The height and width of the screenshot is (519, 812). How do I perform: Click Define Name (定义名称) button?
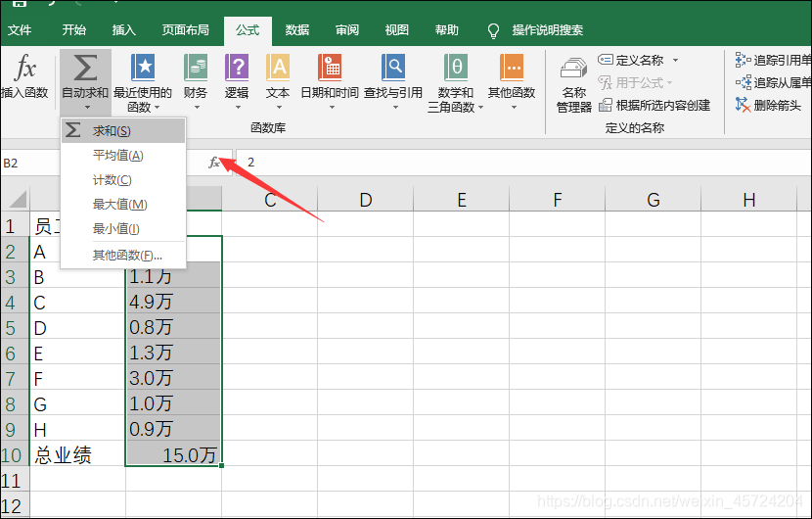click(631, 60)
